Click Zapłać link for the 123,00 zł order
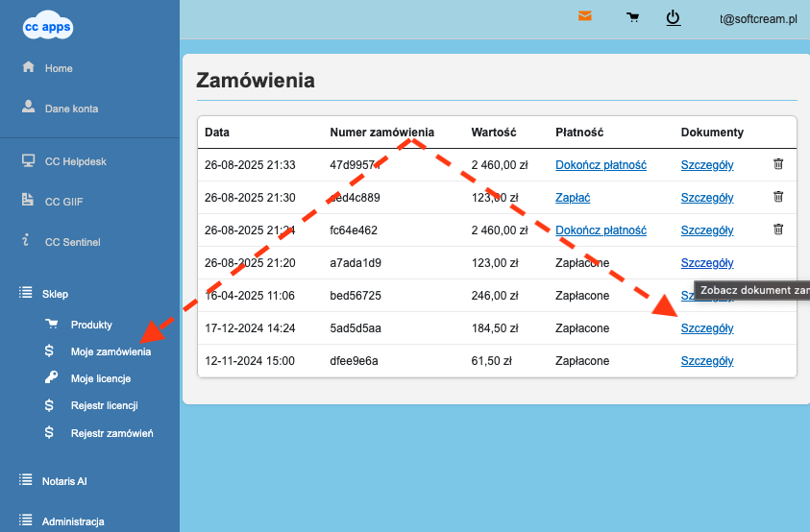 [573, 198]
